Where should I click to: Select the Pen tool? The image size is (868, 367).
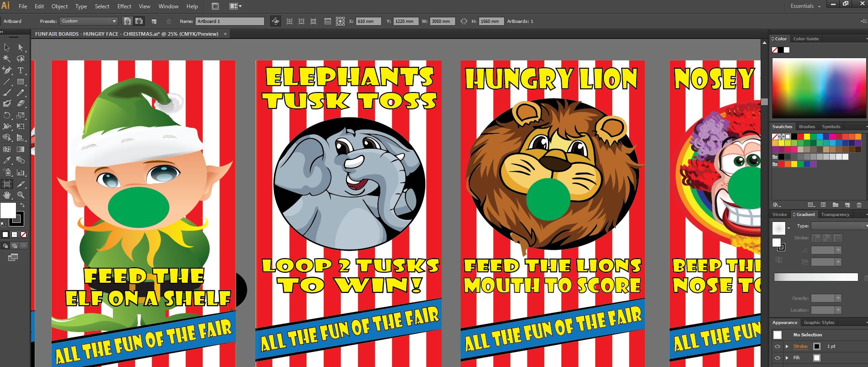click(7, 70)
